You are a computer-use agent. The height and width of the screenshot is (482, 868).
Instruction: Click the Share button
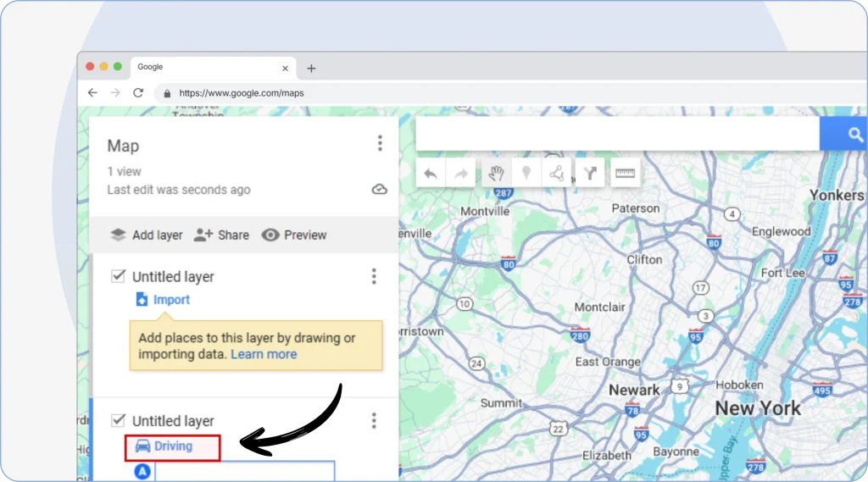click(221, 235)
